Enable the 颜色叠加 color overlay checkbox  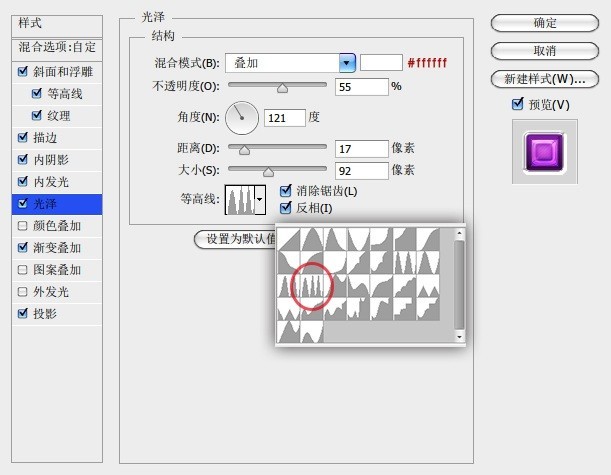pos(23,226)
